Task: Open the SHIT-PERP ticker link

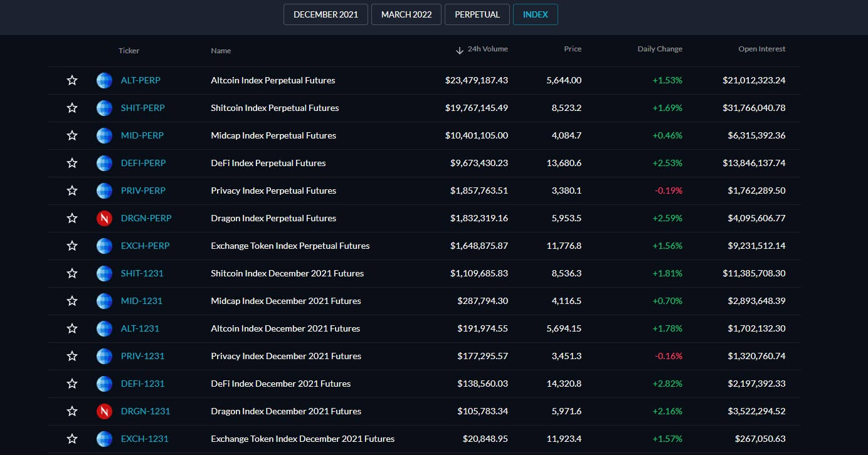Action: pos(143,108)
